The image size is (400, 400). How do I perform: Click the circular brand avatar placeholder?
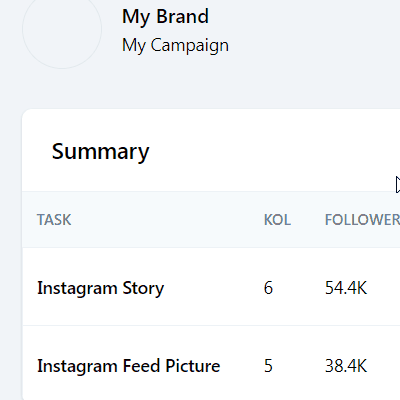click(62, 29)
